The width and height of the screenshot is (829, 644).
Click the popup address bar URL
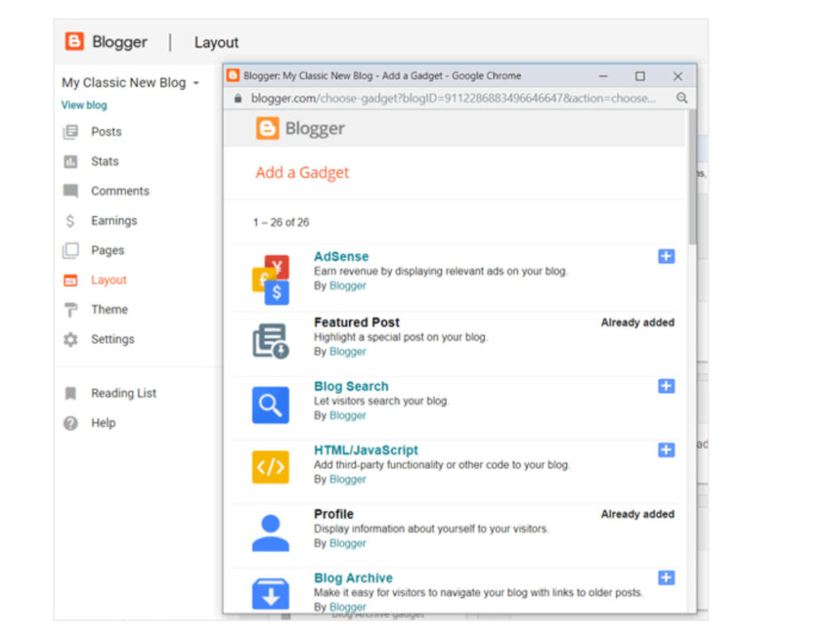453,98
